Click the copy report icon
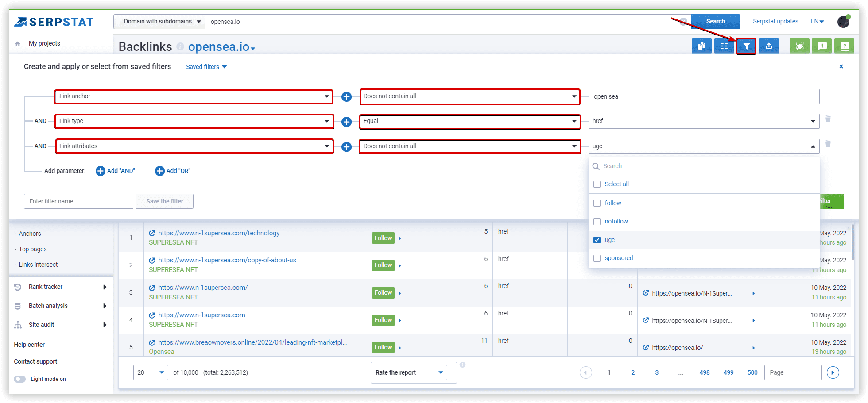Screen dimensions: 868x403 coord(701,46)
